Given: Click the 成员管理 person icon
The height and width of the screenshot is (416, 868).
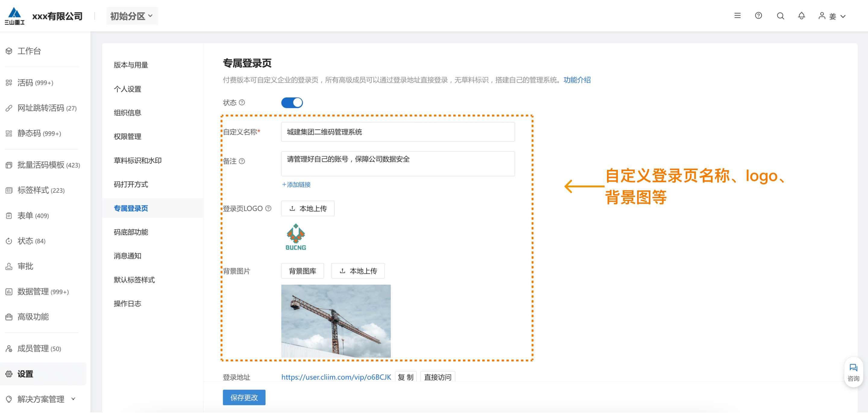Looking at the screenshot, I should (9, 348).
